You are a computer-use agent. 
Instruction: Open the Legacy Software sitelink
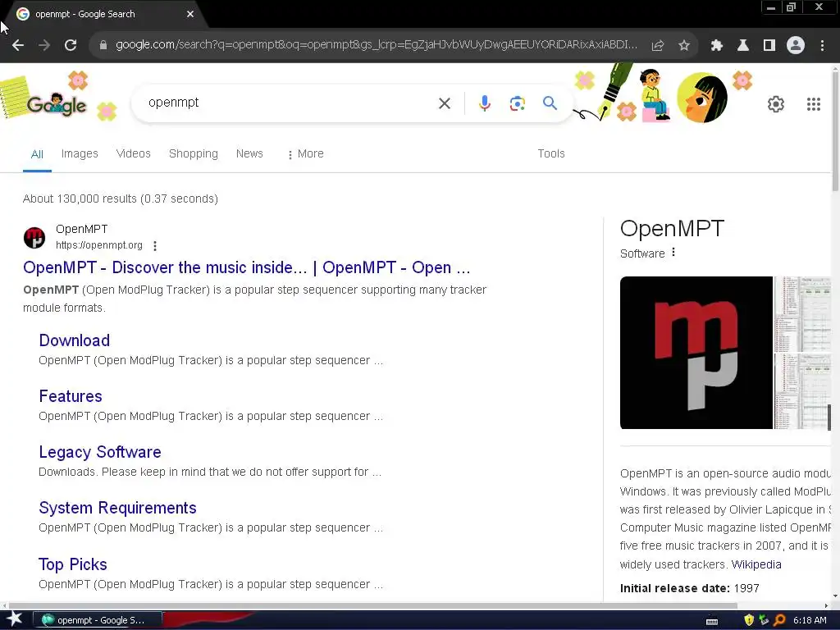click(x=100, y=452)
